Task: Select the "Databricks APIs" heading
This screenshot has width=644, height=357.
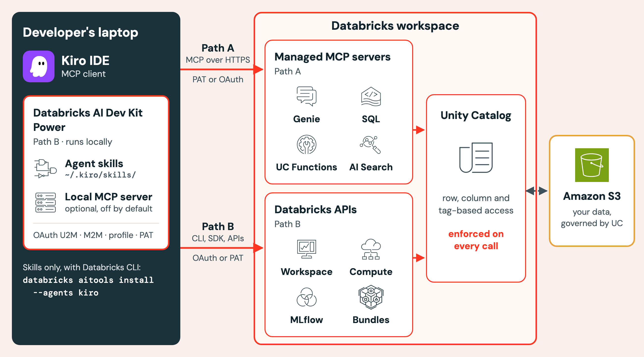Action: (316, 210)
